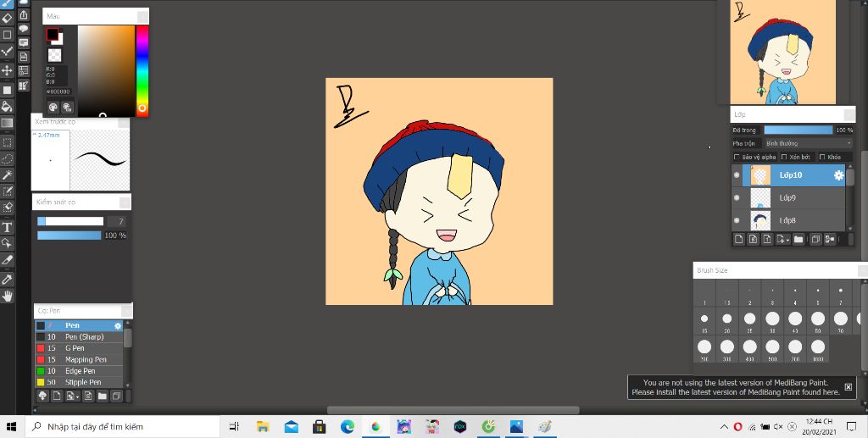Add brush script (S page icon)
The image size is (868, 438).
(x=88, y=396)
